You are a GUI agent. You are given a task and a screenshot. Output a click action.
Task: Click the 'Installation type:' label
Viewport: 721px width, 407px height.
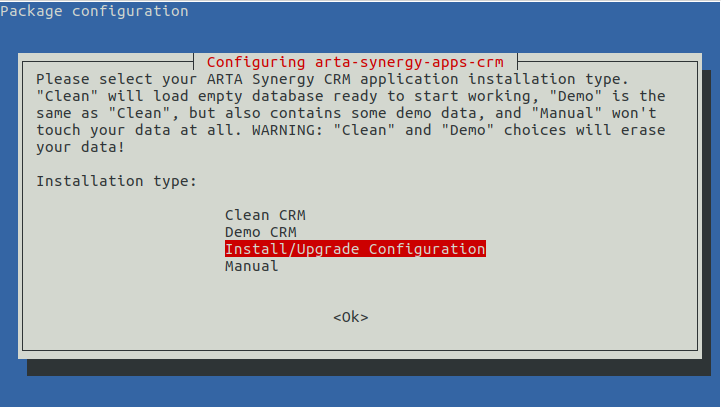click(116, 181)
